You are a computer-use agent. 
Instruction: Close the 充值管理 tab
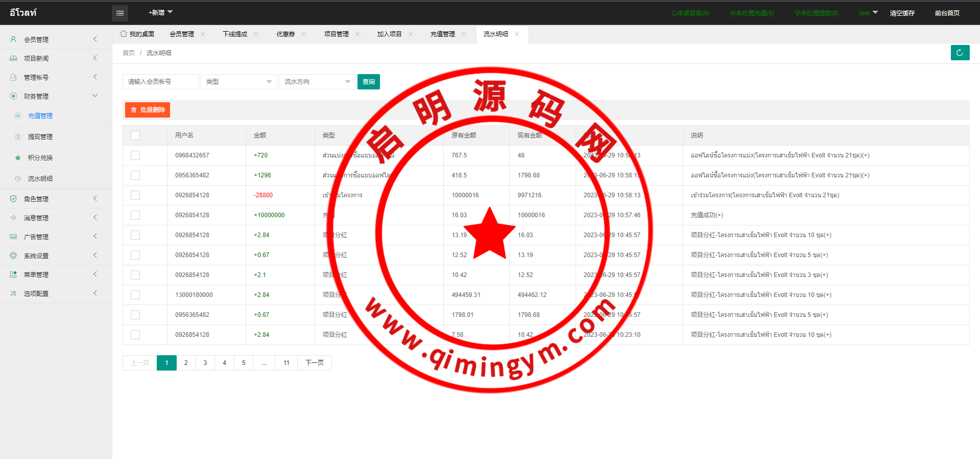464,34
